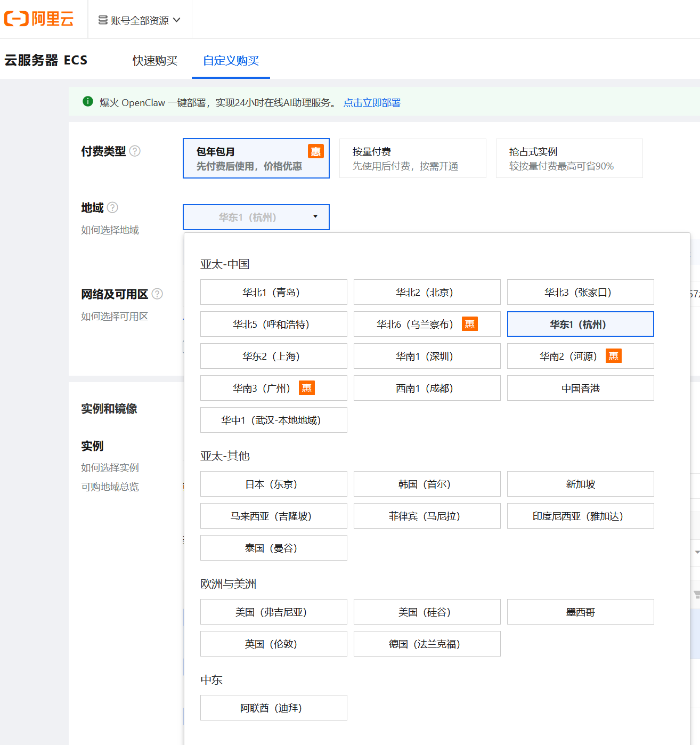The width and height of the screenshot is (700, 745).
Task: Click 惠 badge on 华南3（广州）
Action: tap(307, 388)
